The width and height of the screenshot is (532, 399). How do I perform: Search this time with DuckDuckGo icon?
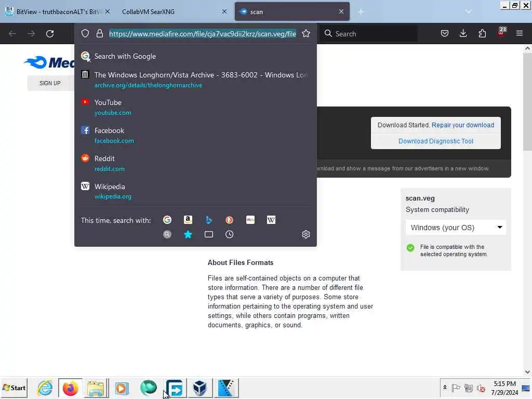(229, 220)
